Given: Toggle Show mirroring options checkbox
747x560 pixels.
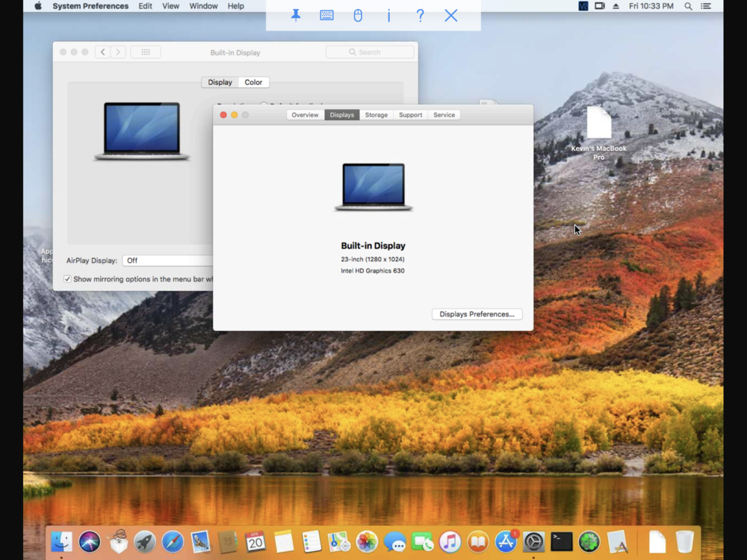Looking at the screenshot, I should click(68, 279).
